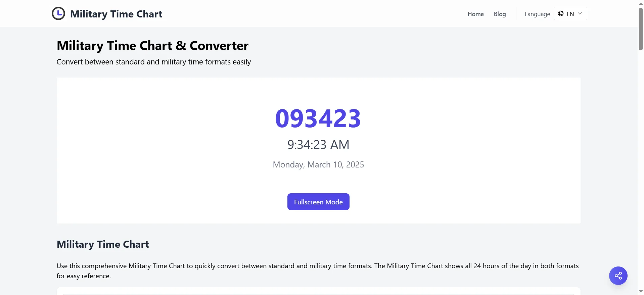Image resolution: width=644 pixels, height=295 pixels.
Task: Click the scrollbar up arrow
Action: [641, 3]
